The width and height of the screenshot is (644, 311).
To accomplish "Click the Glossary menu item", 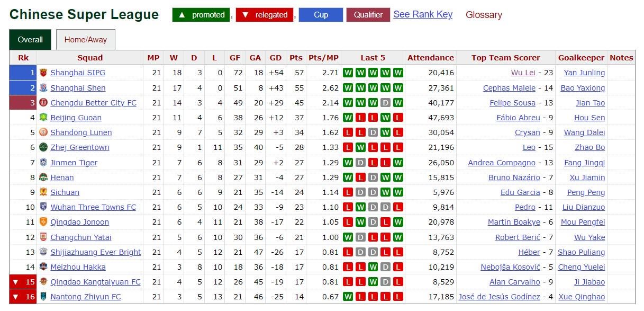I will pyautogui.click(x=483, y=15).
